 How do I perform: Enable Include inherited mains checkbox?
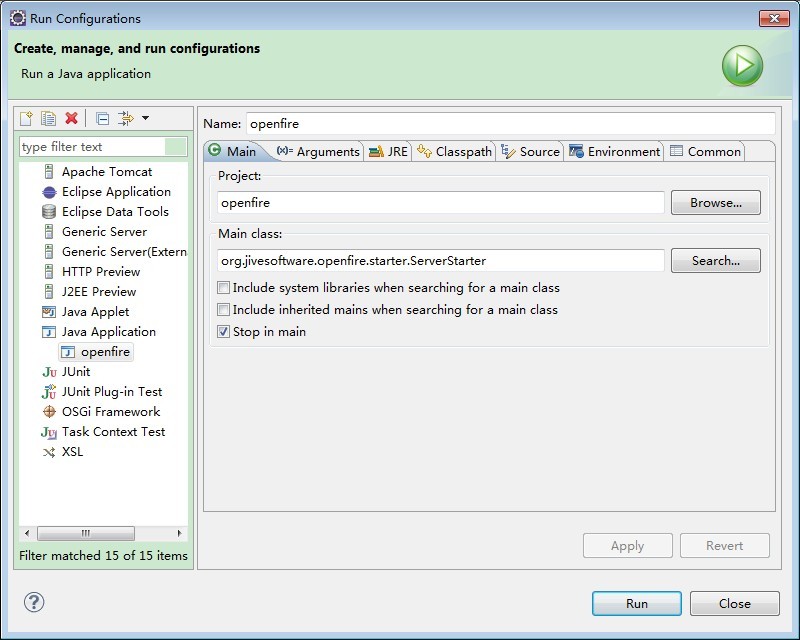click(224, 310)
